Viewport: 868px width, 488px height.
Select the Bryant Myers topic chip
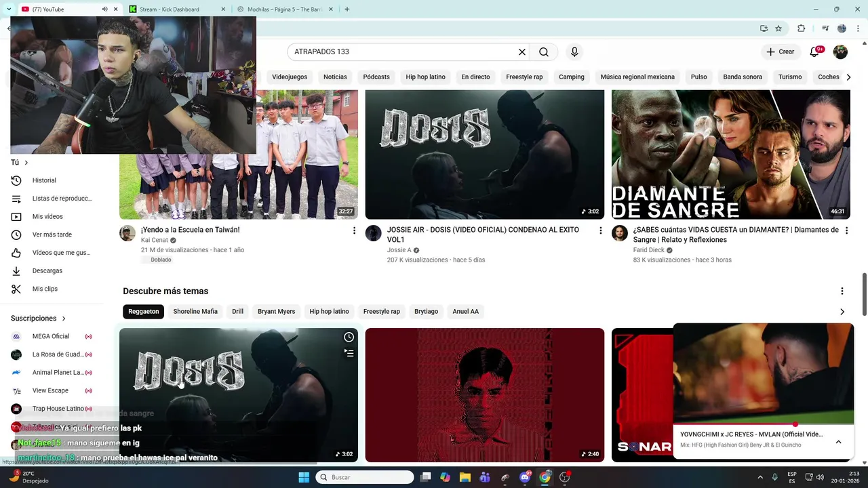[x=276, y=312]
